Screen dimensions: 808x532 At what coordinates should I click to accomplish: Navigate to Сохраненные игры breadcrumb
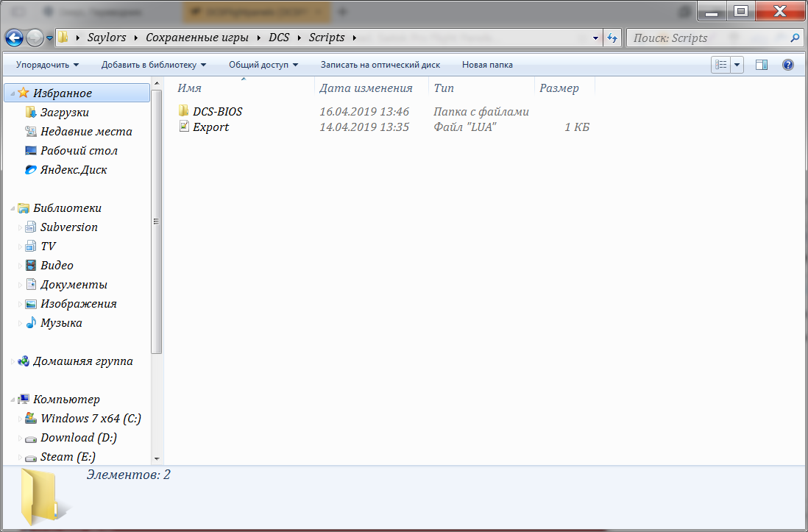coord(196,38)
